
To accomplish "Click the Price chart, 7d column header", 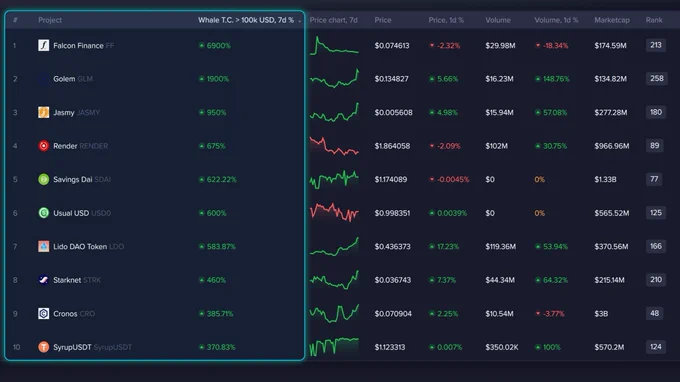I will 333,20.
